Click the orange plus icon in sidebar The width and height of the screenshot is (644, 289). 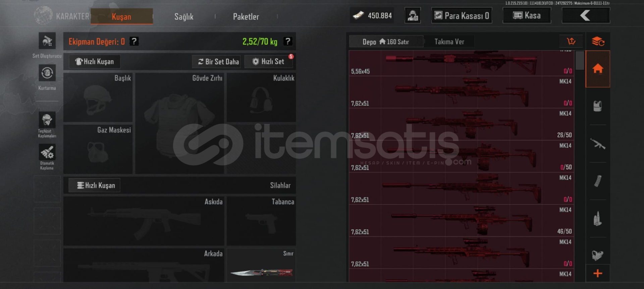pyautogui.click(x=598, y=273)
